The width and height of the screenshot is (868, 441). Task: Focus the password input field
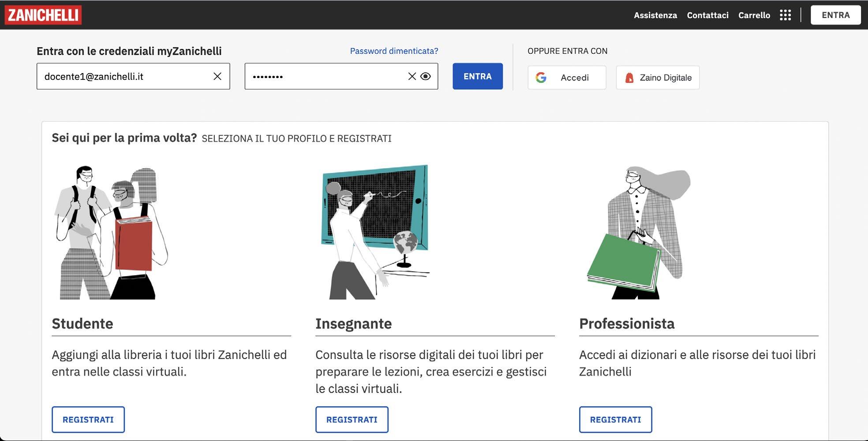click(326, 76)
